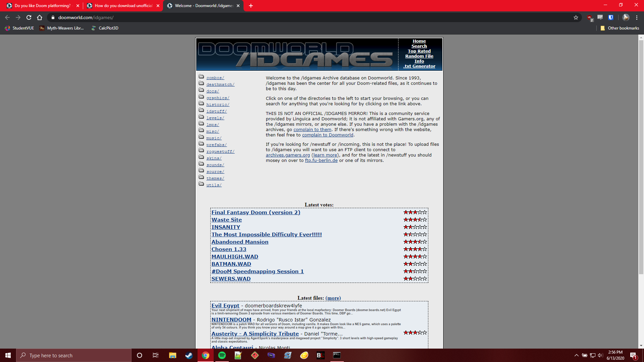The image size is (644, 362).
Task: Open the prefabs/ directory link
Action: (x=216, y=145)
